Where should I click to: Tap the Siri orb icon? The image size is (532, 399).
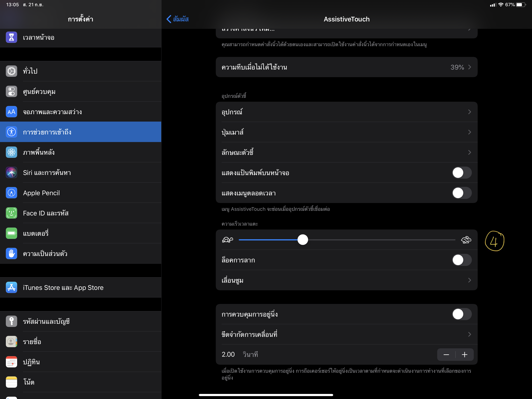tap(11, 173)
